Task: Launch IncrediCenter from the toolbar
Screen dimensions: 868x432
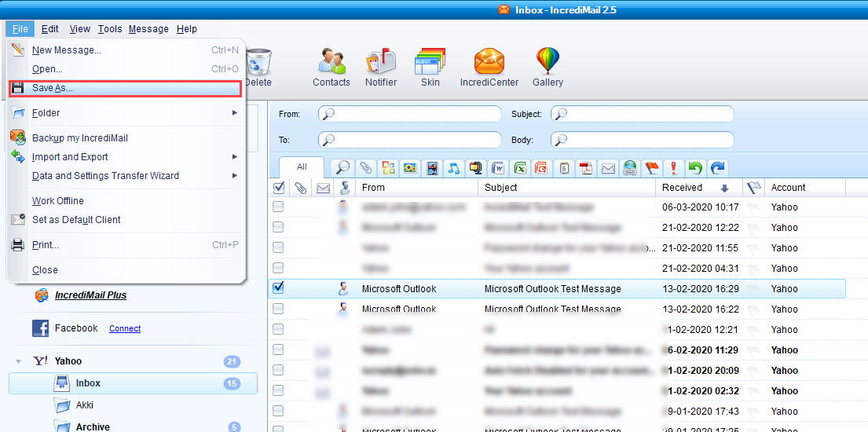Action: click(x=488, y=67)
